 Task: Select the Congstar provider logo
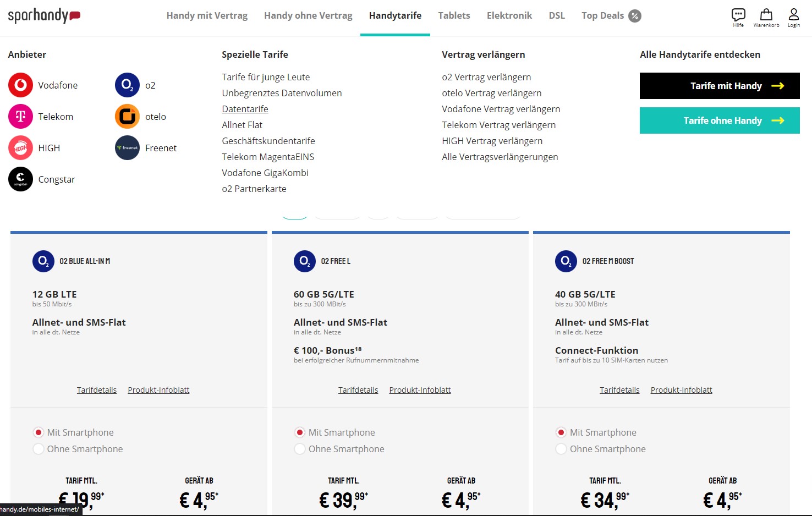click(21, 179)
